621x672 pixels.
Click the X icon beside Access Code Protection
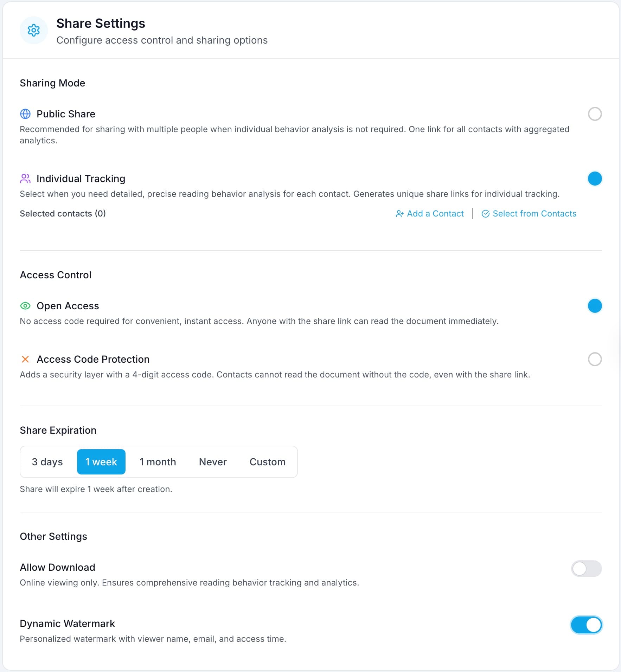[x=25, y=359]
